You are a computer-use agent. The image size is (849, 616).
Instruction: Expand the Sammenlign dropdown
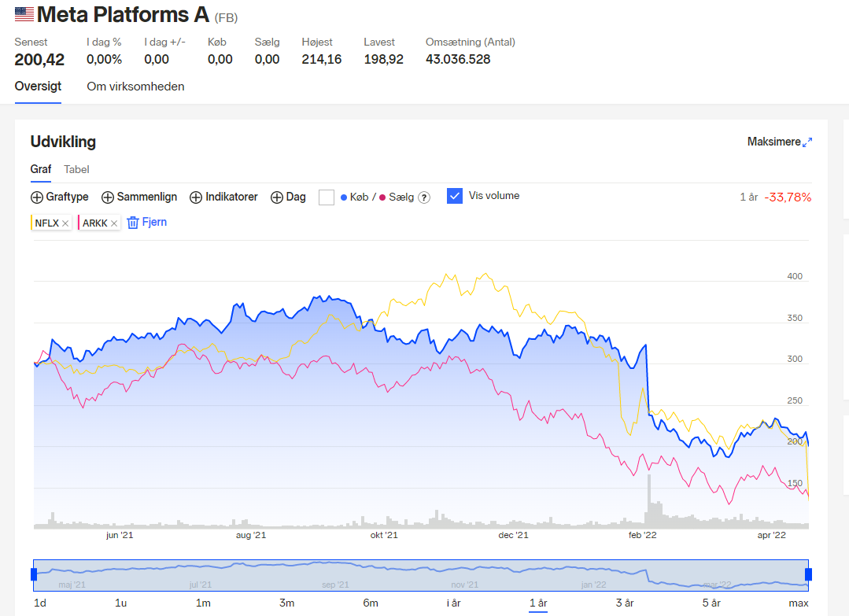(x=139, y=197)
